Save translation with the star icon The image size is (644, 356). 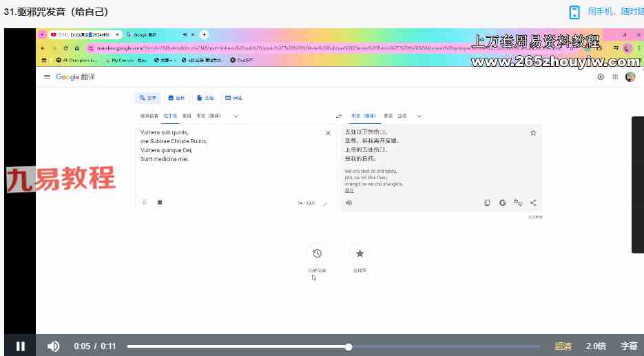pyautogui.click(x=532, y=133)
